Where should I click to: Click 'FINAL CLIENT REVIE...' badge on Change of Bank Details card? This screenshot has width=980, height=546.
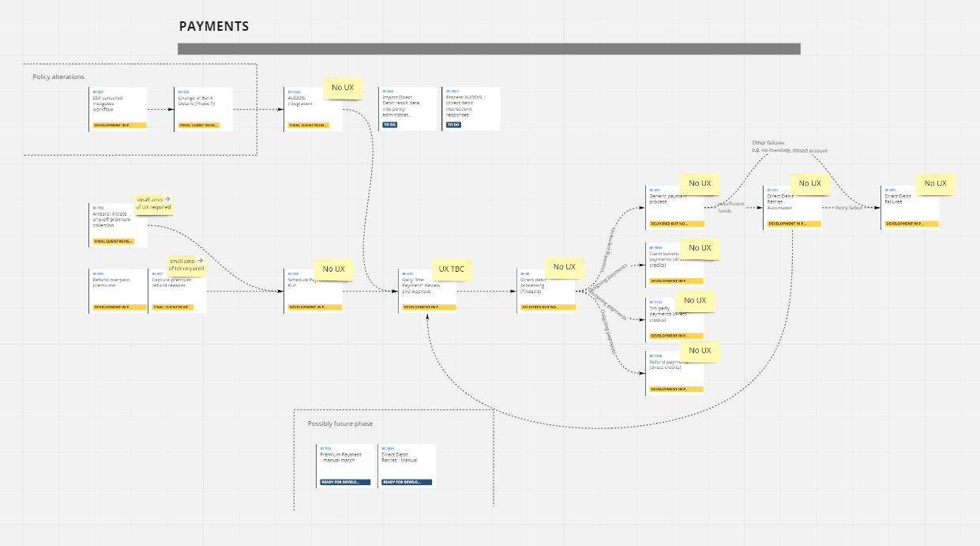[199, 124]
